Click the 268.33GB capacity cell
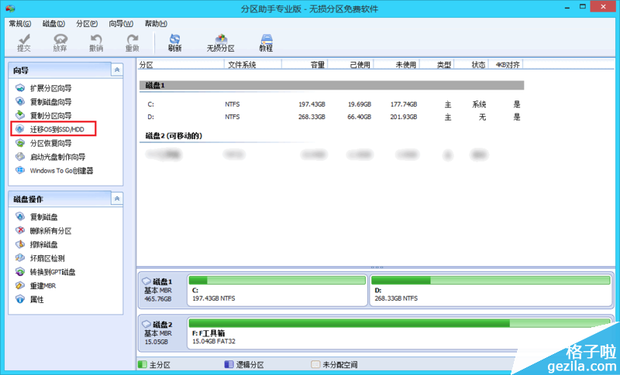 pyautogui.click(x=312, y=117)
